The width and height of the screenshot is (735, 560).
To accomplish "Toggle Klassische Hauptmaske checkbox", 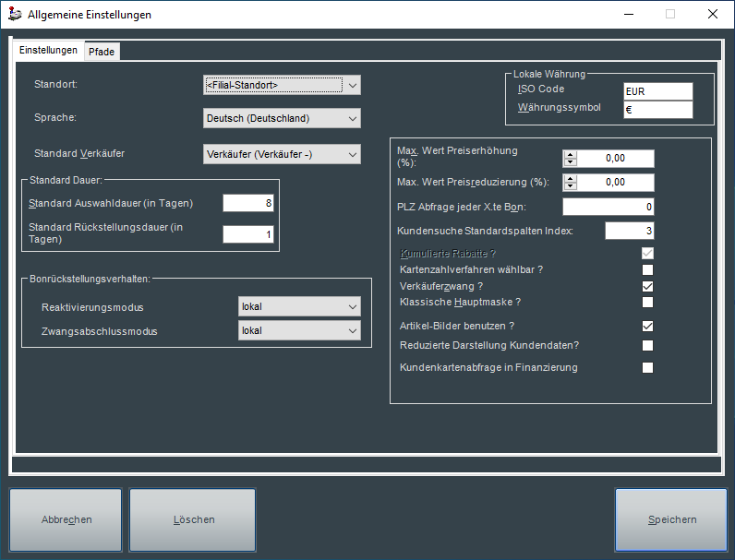I will [x=647, y=302].
